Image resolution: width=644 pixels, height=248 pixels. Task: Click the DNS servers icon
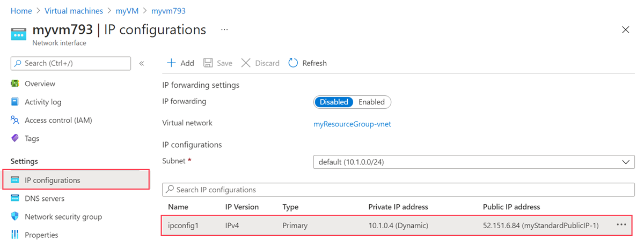(x=15, y=198)
